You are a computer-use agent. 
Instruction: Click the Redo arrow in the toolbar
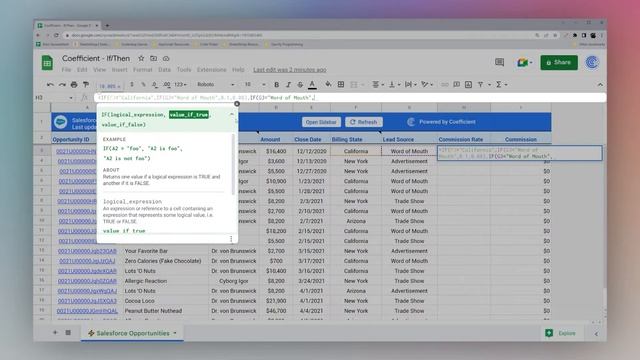point(62,84)
